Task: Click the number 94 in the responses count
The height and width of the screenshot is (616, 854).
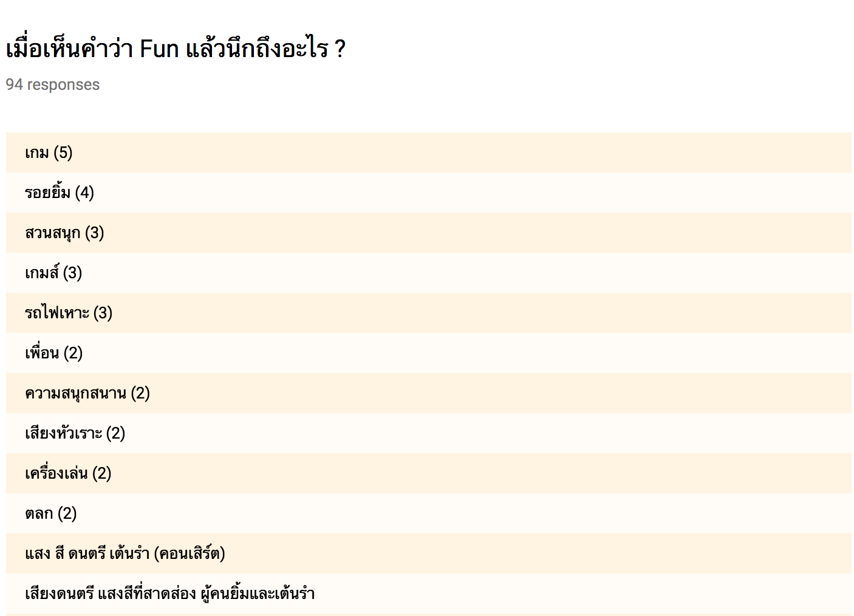Action: (14, 84)
